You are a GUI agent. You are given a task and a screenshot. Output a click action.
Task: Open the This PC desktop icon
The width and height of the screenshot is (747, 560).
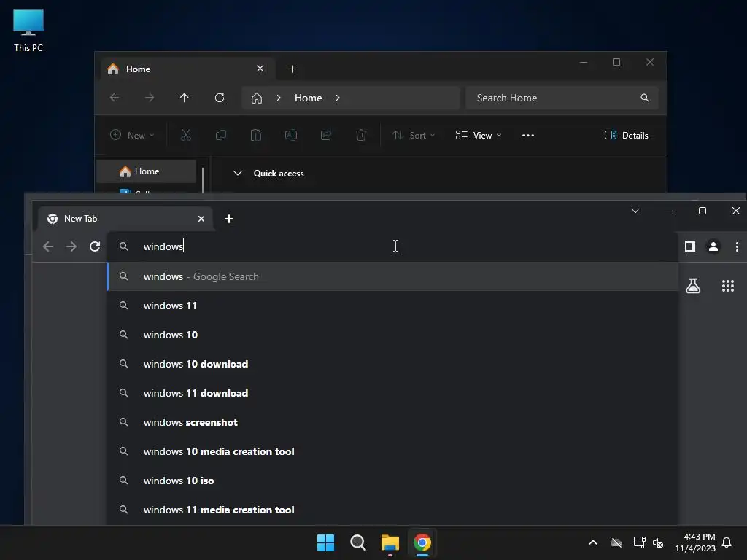coord(28,31)
